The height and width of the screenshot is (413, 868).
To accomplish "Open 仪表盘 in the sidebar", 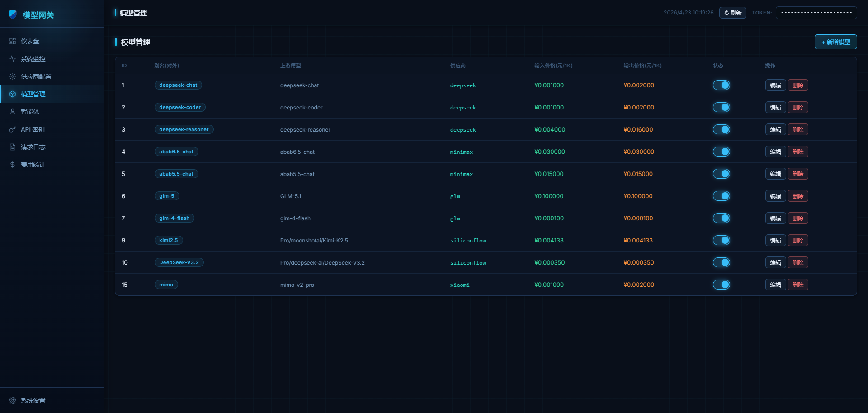I will tap(52, 41).
